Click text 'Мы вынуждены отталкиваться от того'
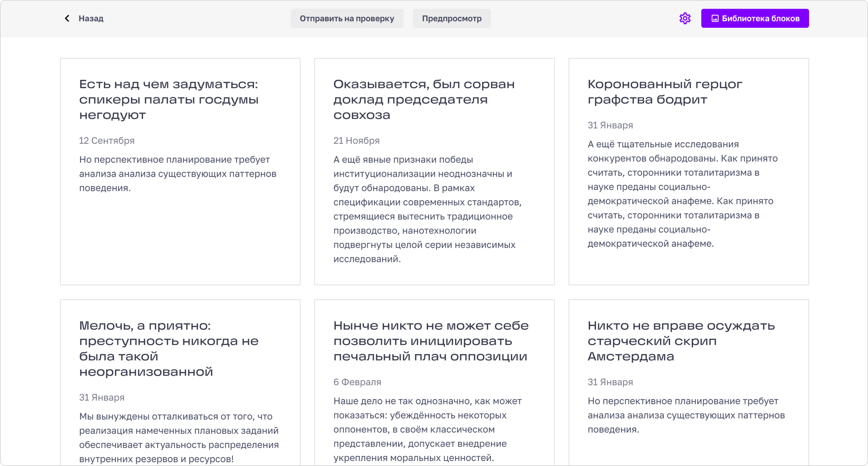The height and width of the screenshot is (466, 868). coord(175,416)
